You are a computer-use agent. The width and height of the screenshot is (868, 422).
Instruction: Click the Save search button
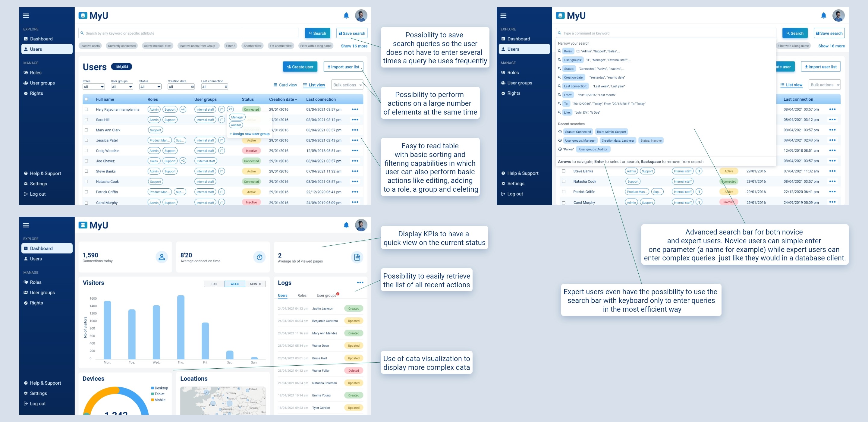pyautogui.click(x=351, y=33)
